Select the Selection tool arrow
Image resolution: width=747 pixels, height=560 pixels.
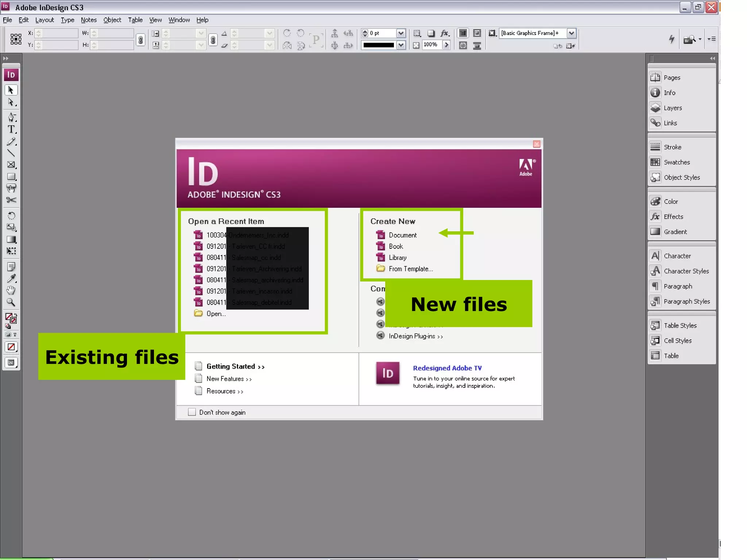(x=11, y=90)
